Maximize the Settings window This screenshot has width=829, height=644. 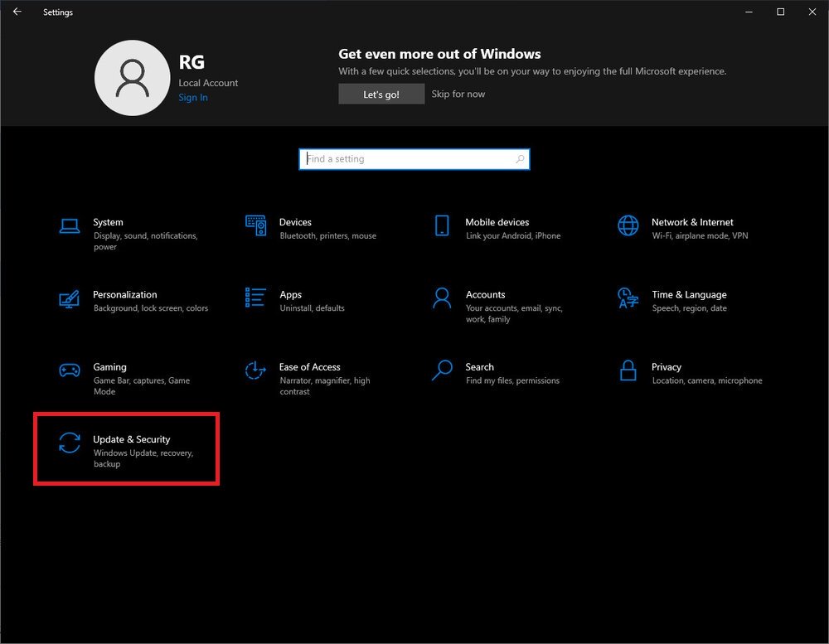point(780,12)
